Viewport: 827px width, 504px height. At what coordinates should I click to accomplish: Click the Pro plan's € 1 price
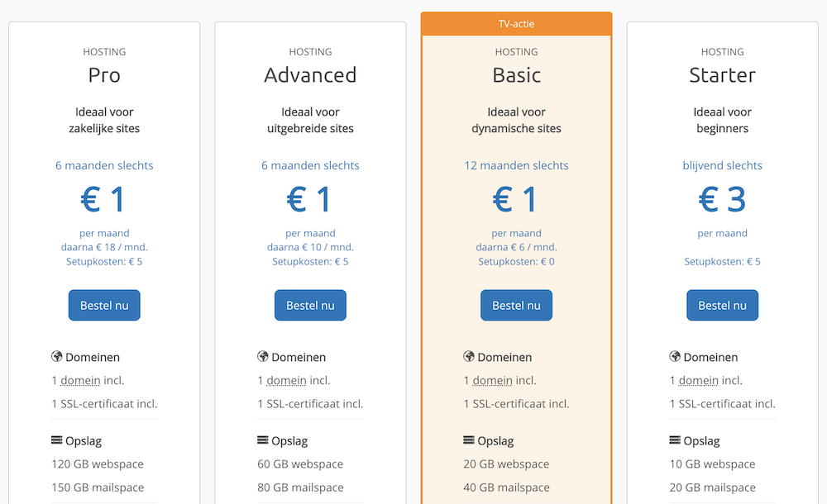tap(104, 200)
